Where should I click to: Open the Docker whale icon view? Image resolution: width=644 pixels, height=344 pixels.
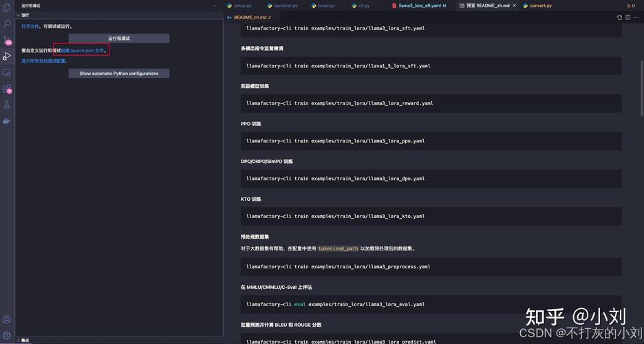click(7, 121)
